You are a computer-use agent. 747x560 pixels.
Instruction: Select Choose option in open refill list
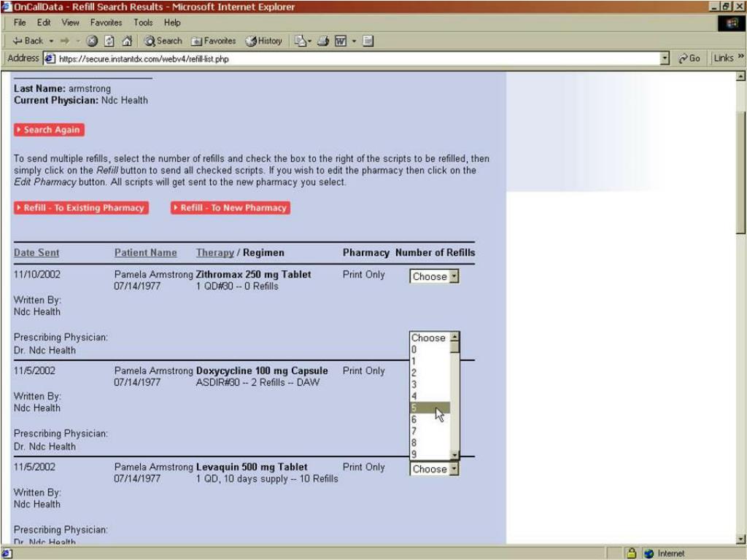coord(430,338)
